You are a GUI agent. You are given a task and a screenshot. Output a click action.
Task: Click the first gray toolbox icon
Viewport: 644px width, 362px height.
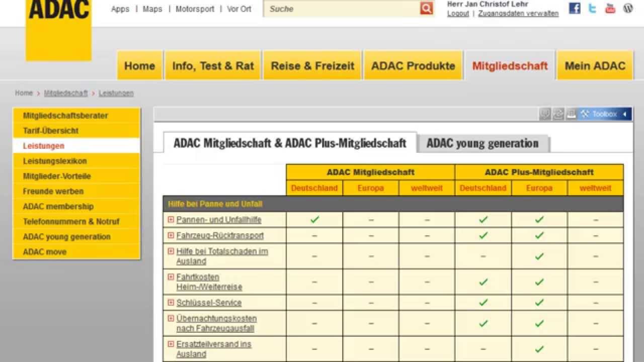[545, 114]
